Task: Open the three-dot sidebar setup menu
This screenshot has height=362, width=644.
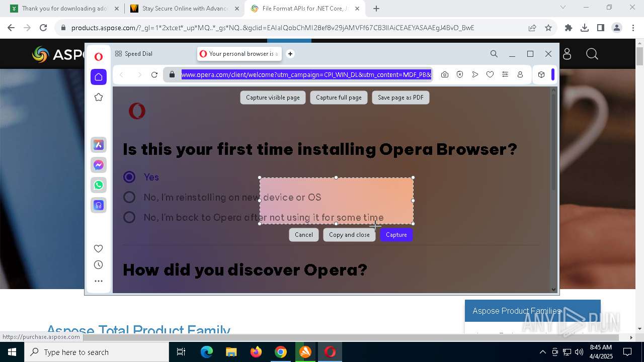Action: (99, 281)
